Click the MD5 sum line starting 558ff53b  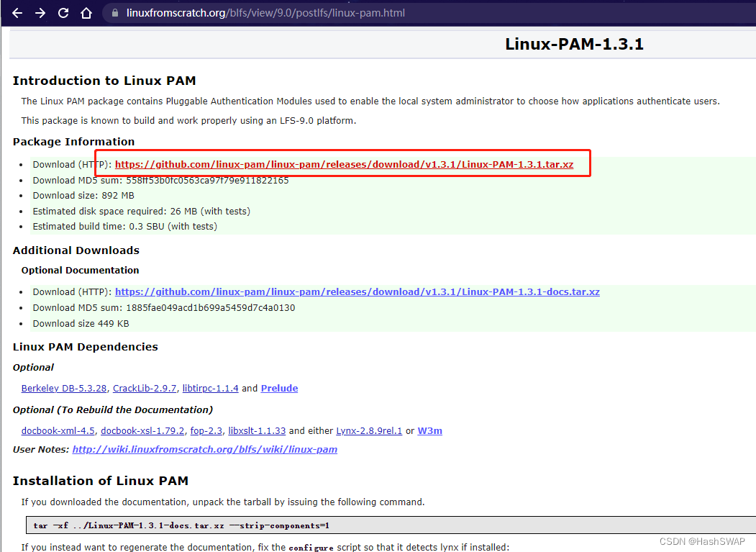pyautogui.click(x=160, y=181)
